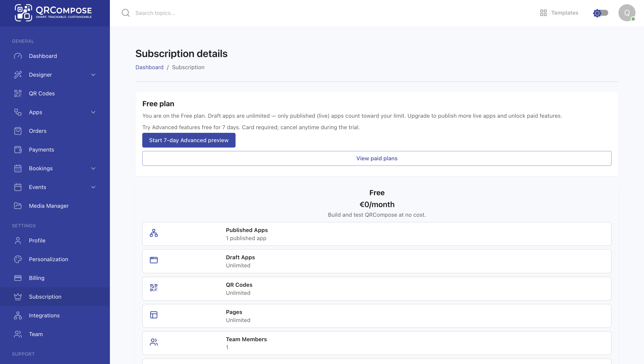The image size is (644, 364).
Task: Expand the Events submenu chevron
Action: pos(93,187)
